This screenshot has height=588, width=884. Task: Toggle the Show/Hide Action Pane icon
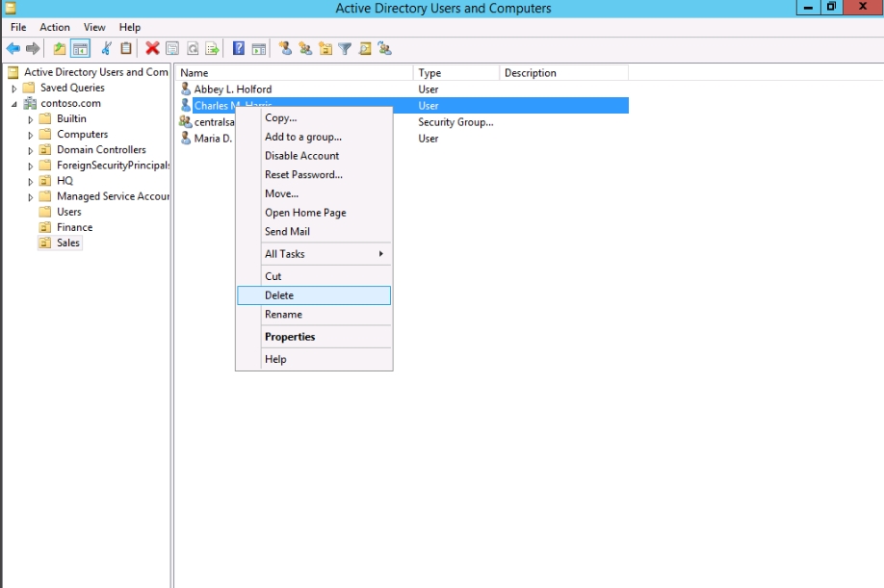[259, 49]
